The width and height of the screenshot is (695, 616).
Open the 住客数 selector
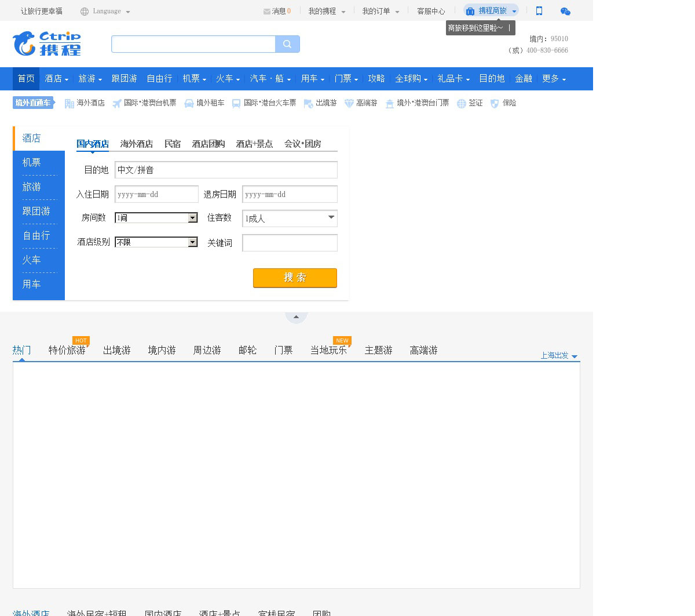click(290, 218)
